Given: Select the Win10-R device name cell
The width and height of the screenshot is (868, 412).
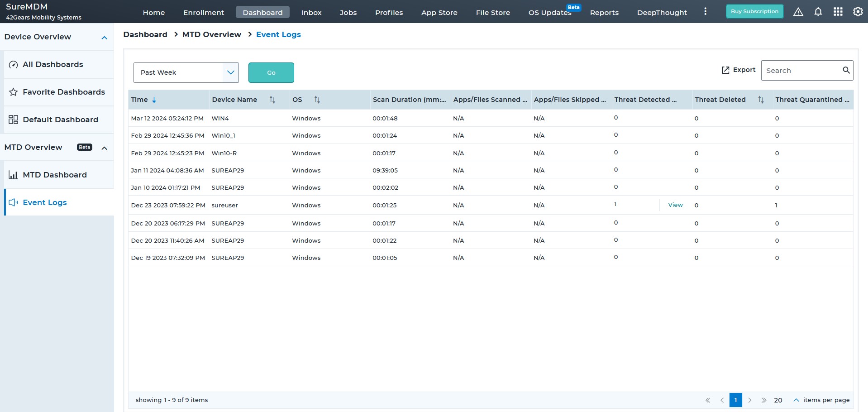Looking at the screenshot, I should click(224, 153).
